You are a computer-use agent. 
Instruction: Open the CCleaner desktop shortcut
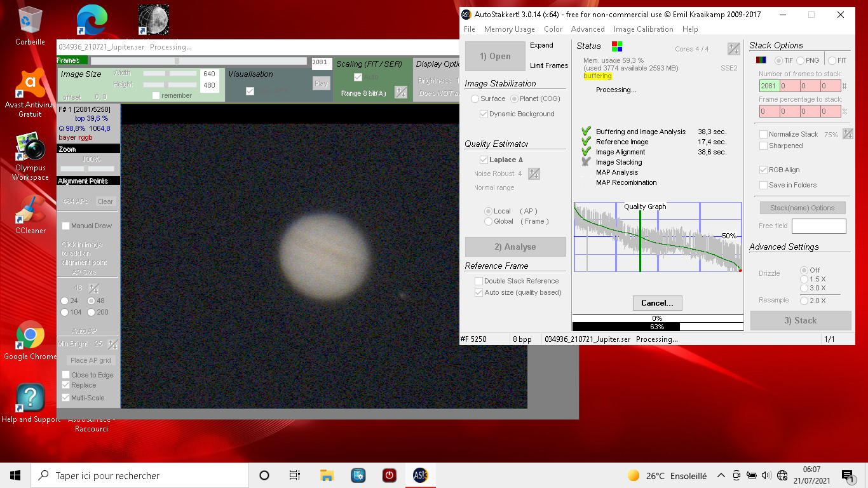[30, 213]
